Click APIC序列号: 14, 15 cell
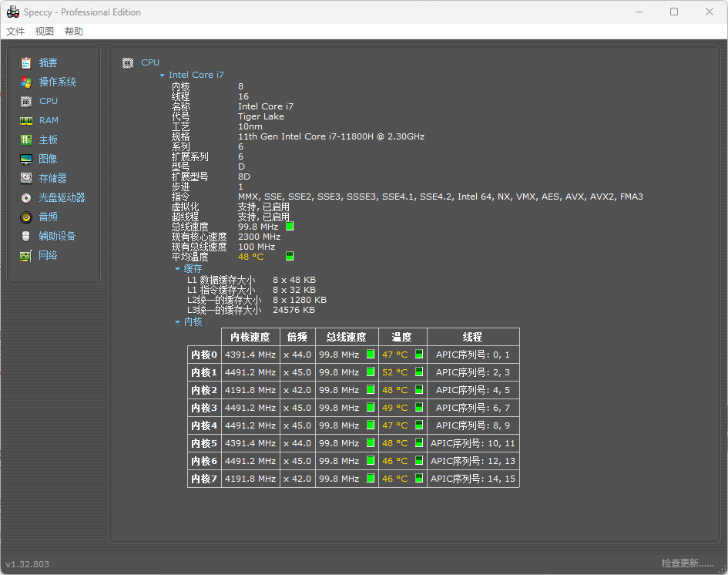728x575 pixels. click(x=473, y=479)
